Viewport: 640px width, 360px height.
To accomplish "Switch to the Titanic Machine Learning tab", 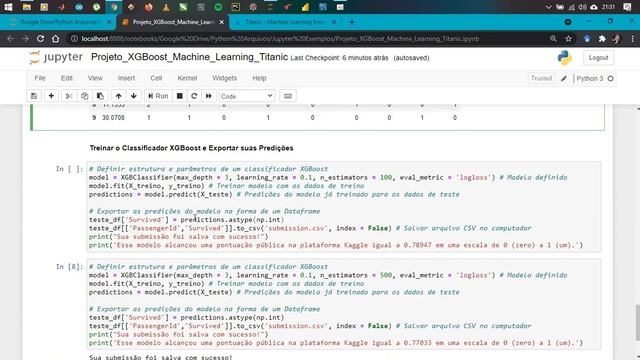I will (x=285, y=22).
